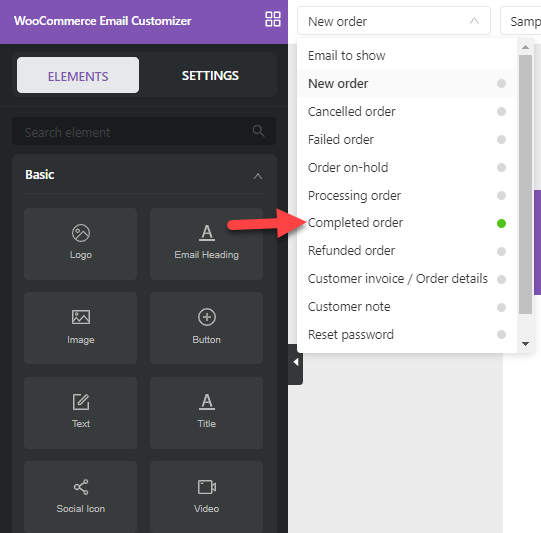Click the grey status dot for New order
This screenshot has width=541, height=533.
click(501, 83)
